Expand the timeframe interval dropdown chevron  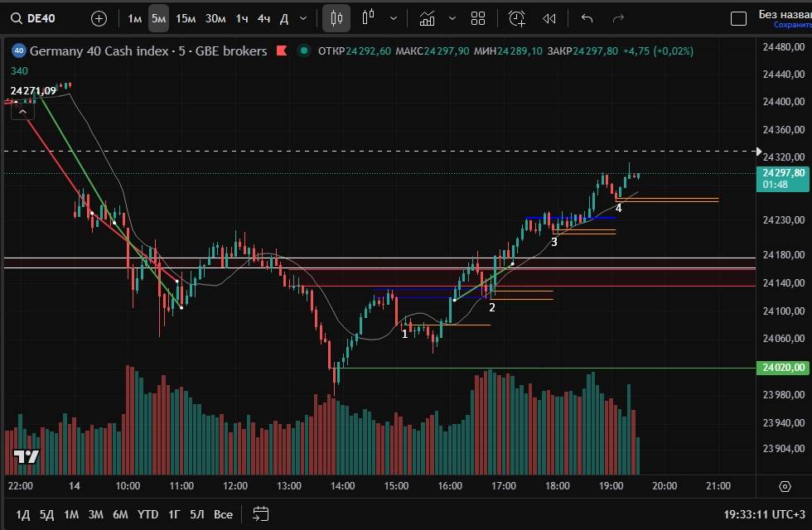(x=303, y=18)
